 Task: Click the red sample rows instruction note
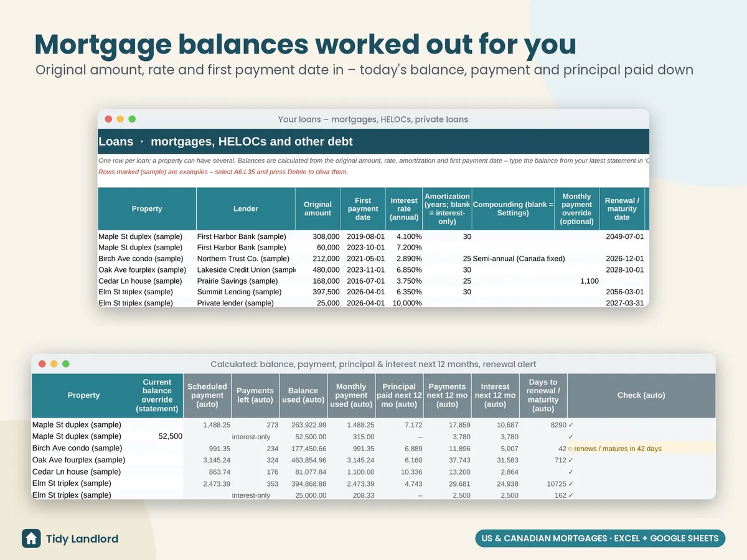[x=223, y=172]
